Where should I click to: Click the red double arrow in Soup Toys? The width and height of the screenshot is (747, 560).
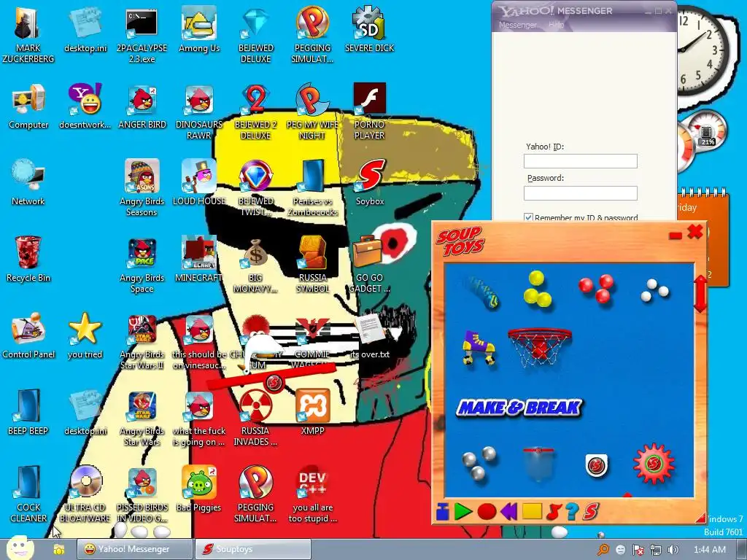[700, 294]
